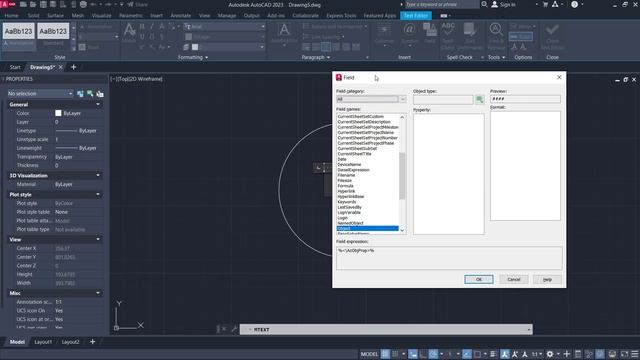The height and width of the screenshot is (360, 640).
Task: Click the Justification A icon in Paragraph panel
Action: pyautogui.click(x=284, y=30)
